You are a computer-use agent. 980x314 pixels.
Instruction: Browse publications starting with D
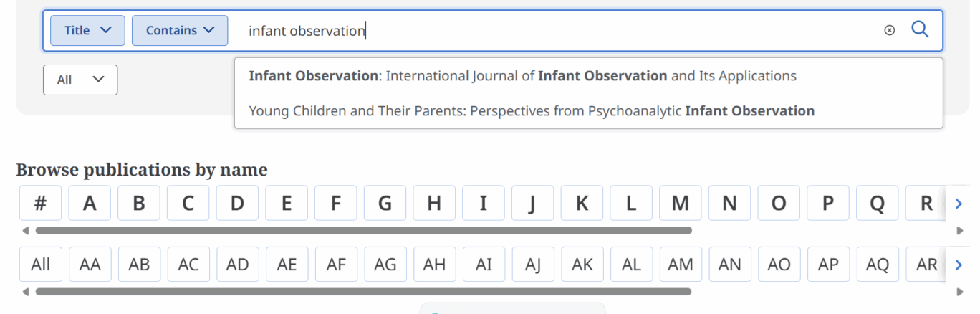point(237,204)
